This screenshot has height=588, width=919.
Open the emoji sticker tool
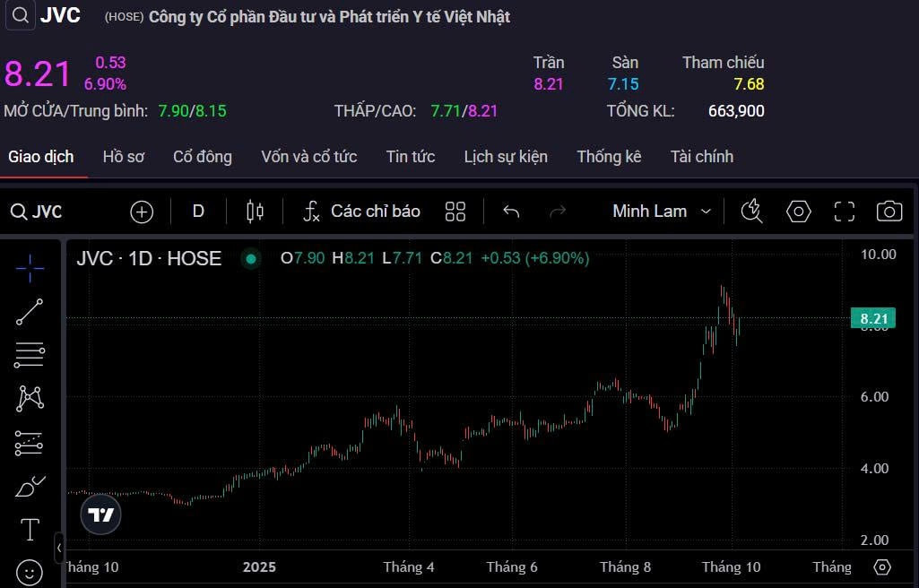pyautogui.click(x=30, y=571)
